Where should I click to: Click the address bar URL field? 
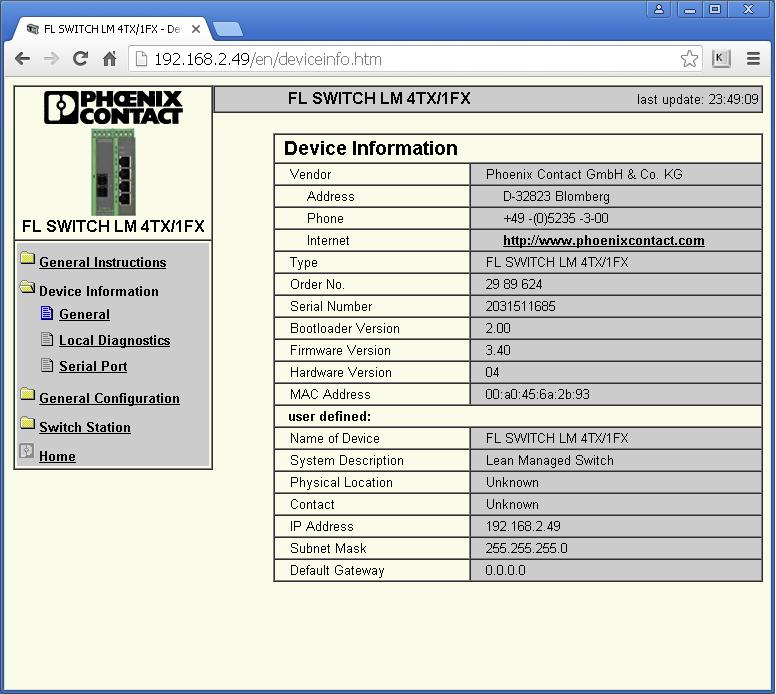(x=400, y=59)
